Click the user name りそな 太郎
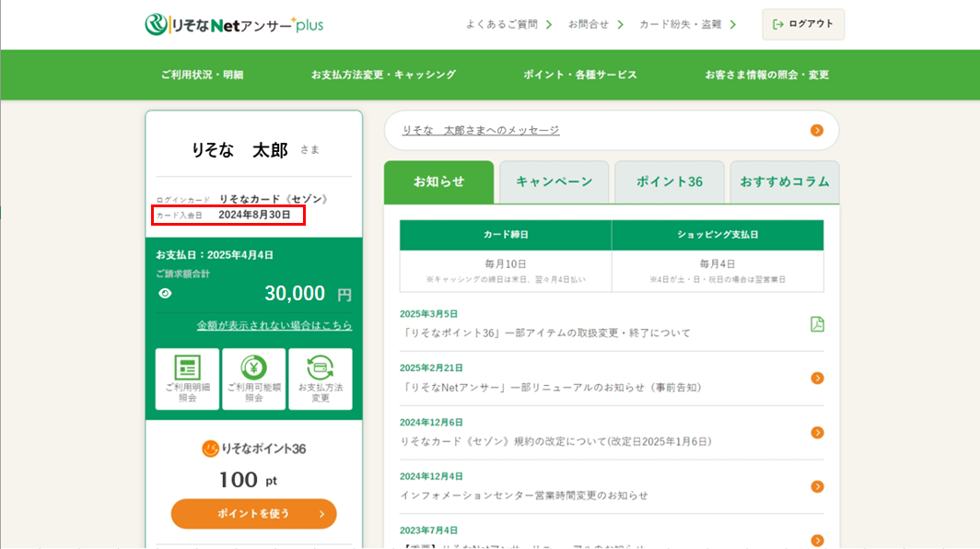This screenshot has width=980, height=549. pos(239,150)
